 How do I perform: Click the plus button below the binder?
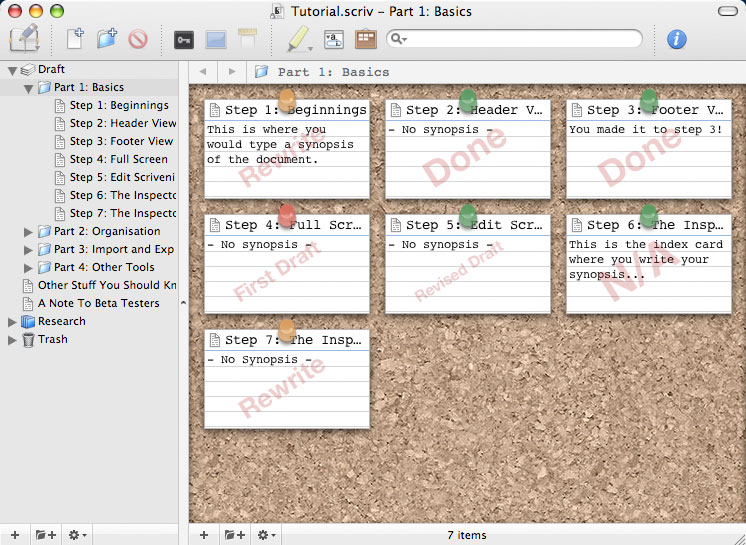[14, 535]
